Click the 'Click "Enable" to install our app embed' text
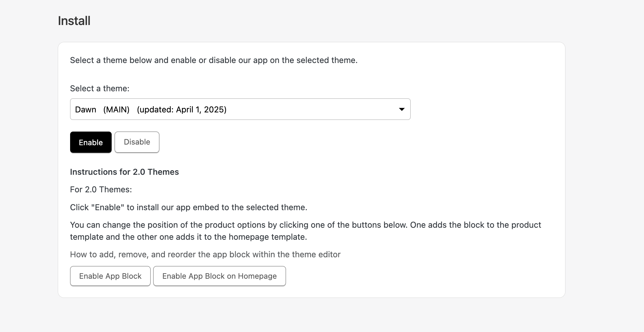The image size is (644, 332). click(189, 207)
